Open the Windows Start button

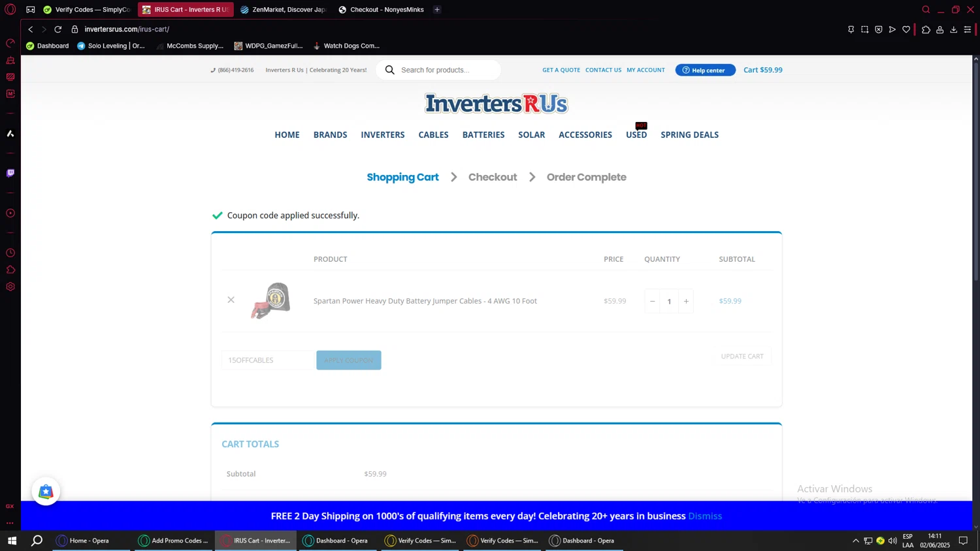pyautogui.click(x=12, y=541)
